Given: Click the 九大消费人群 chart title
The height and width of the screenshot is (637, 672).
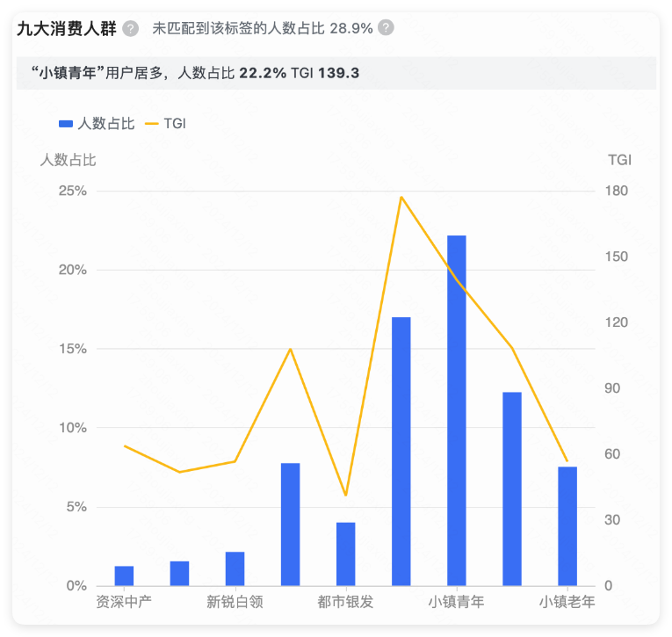Looking at the screenshot, I should point(66,28).
